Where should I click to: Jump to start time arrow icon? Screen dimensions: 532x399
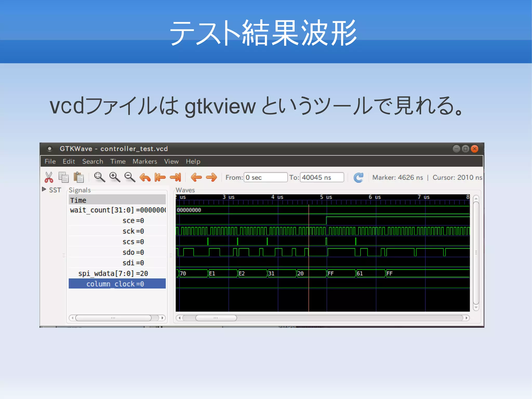pos(160,178)
